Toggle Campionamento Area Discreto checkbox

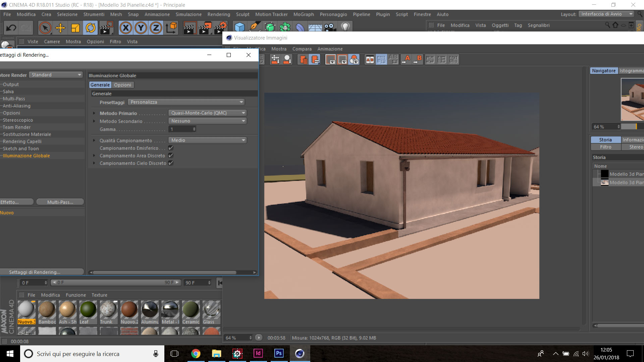pyautogui.click(x=171, y=156)
